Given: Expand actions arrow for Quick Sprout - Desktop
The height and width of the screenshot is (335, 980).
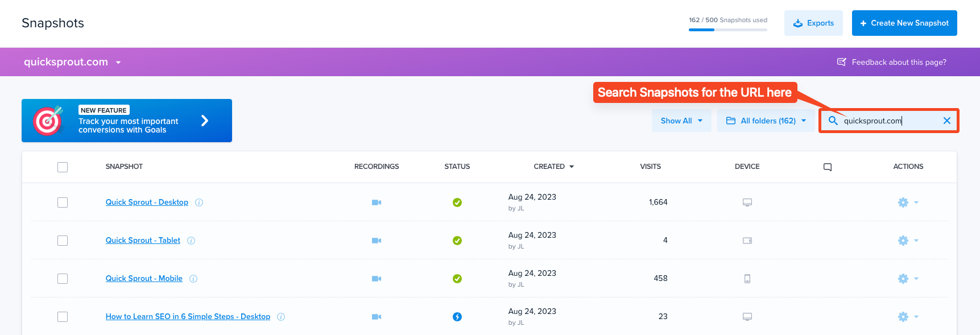Looking at the screenshot, I should [x=916, y=202].
